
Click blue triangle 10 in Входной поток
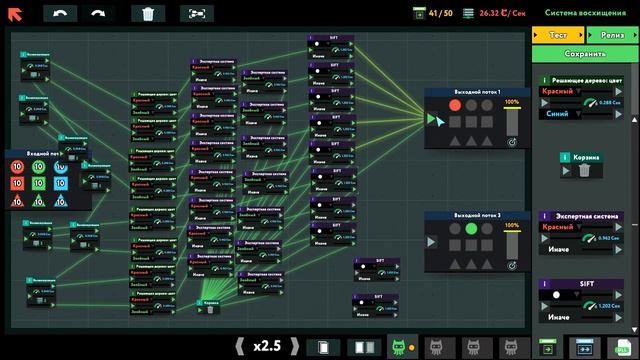pyautogui.click(x=60, y=200)
